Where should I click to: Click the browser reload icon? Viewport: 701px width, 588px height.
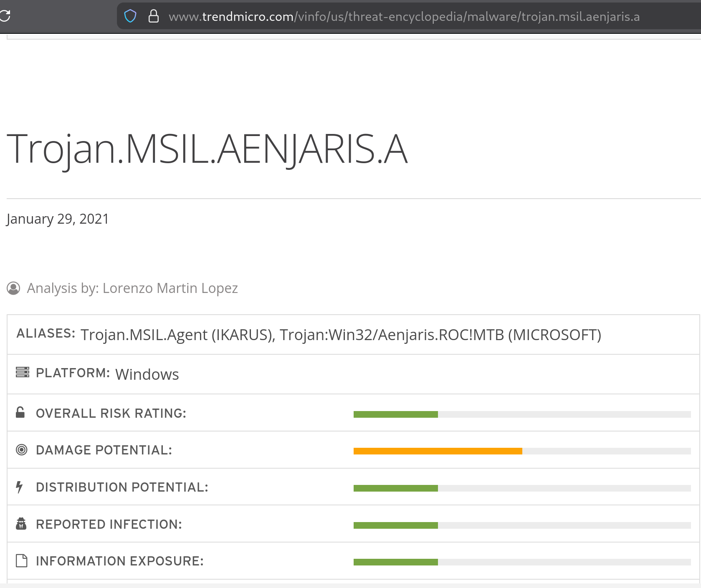[5, 16]
